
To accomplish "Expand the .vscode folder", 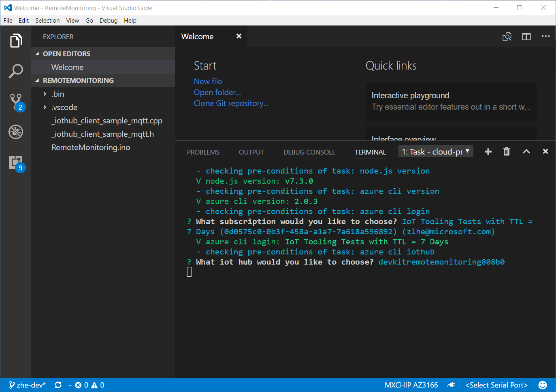I will pyautogui.click(x=103, y=107).
